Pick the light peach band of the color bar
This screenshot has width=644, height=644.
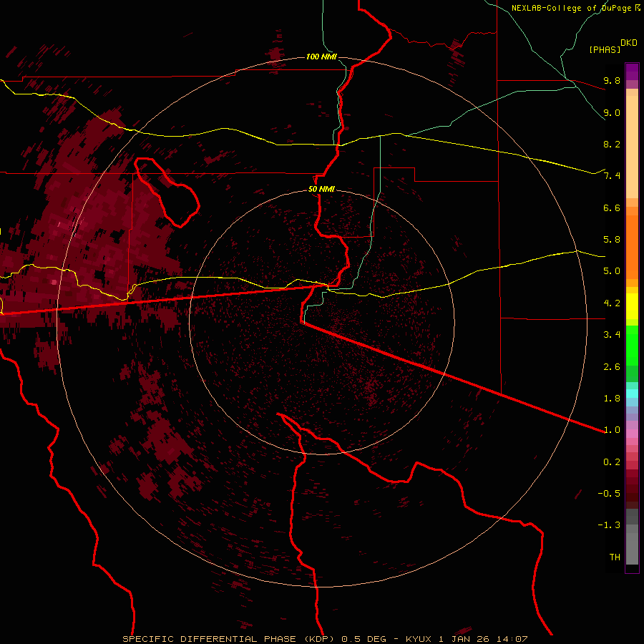632,147
